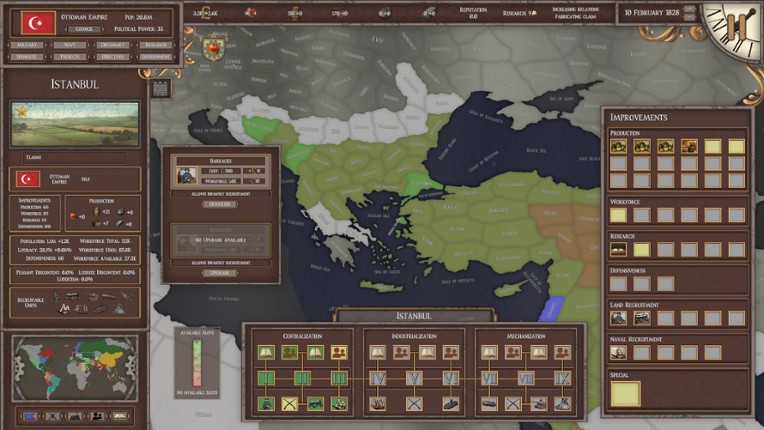Toggle the last map mode button under the minimap

pyautogui.click(x=120, y=415)
